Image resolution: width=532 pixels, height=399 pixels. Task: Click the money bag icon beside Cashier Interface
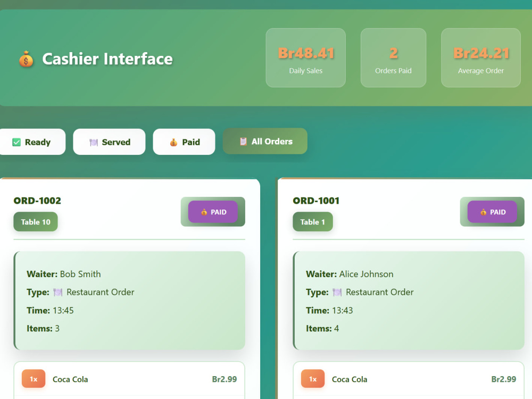(x=26, y=59)
